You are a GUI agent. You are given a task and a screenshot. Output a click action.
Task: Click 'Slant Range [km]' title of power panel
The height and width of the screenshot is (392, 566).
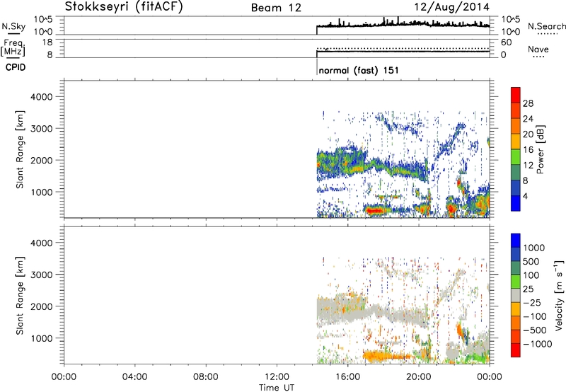(x=20, y=149)
